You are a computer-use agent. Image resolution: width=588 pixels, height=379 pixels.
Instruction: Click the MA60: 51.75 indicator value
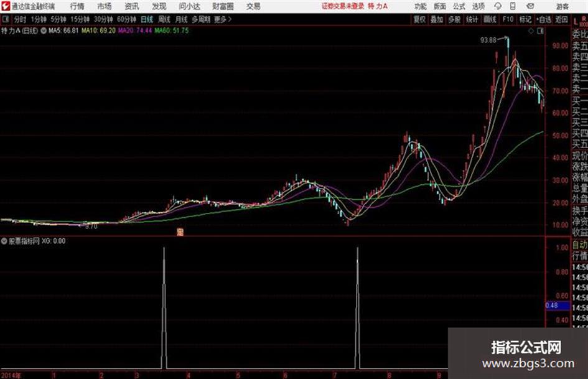(172, 30)
